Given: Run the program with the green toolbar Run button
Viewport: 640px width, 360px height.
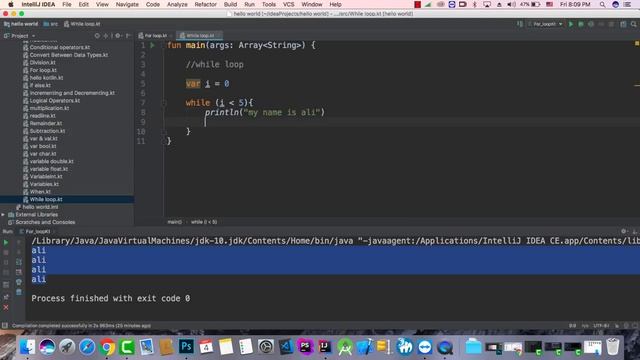Looking at the screenshot, I should point(571,24).
